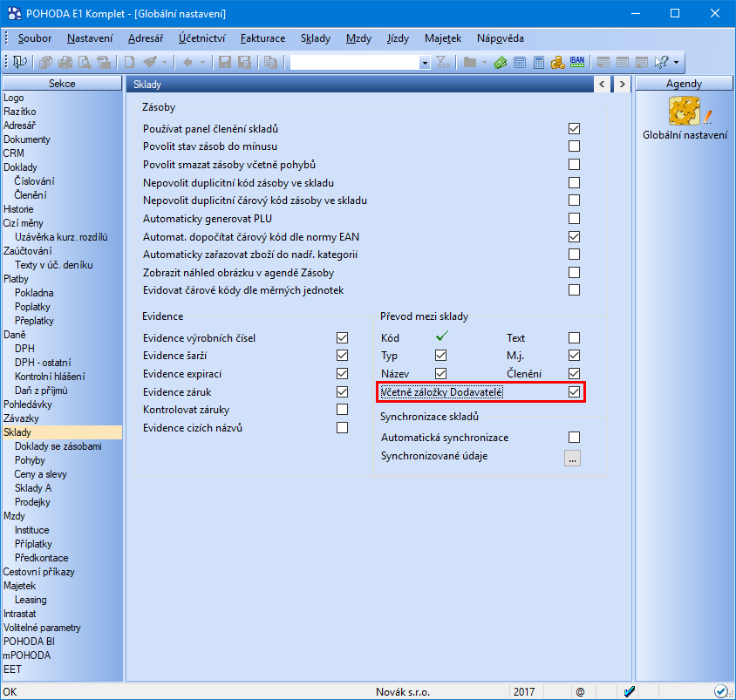Click the green banknote icon
This screenshot has width=736, height=700.
click(501, 62)
